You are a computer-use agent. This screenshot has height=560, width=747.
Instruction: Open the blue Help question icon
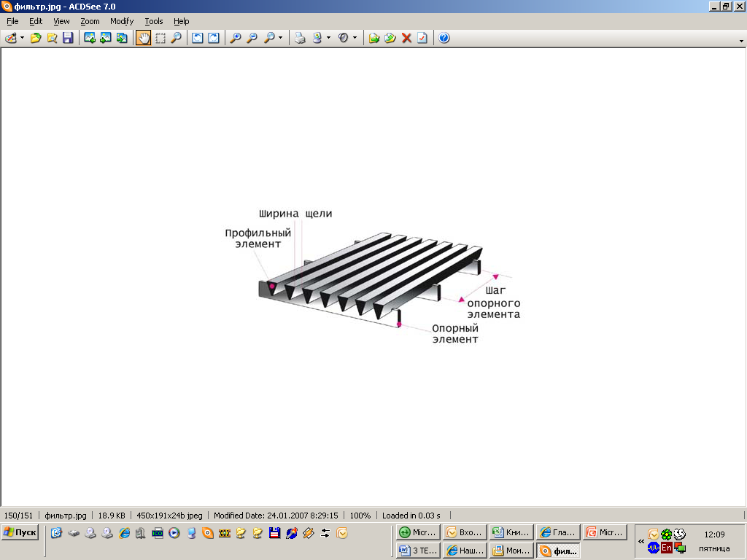click(444, 38)
